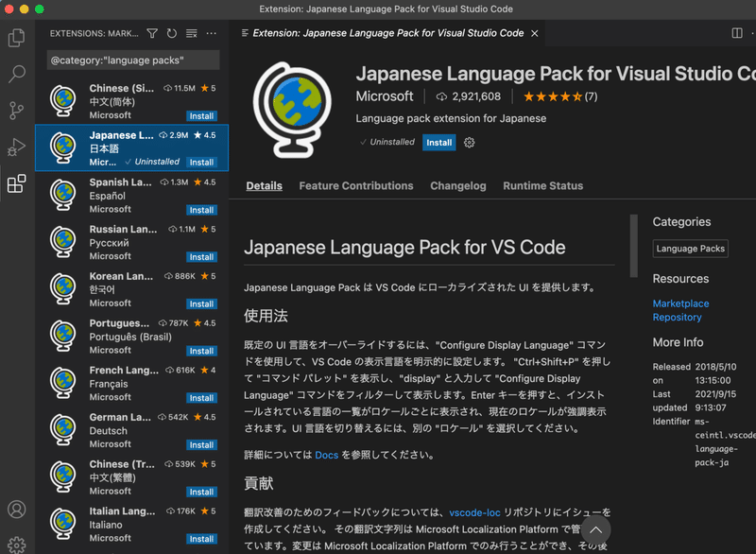Viewport: 756px width, 554px height.
Task: Open the Explorer view in activity bar
Action: click(x=17, y=38)
